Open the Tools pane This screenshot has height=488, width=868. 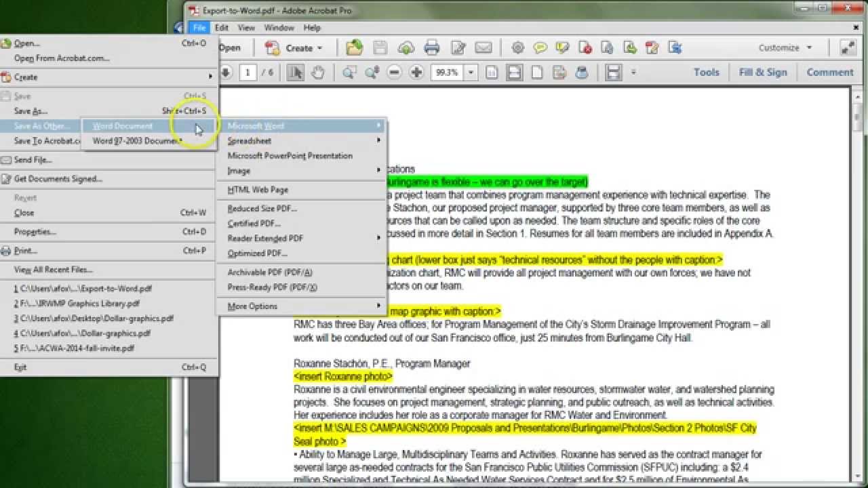click(706, 72)
